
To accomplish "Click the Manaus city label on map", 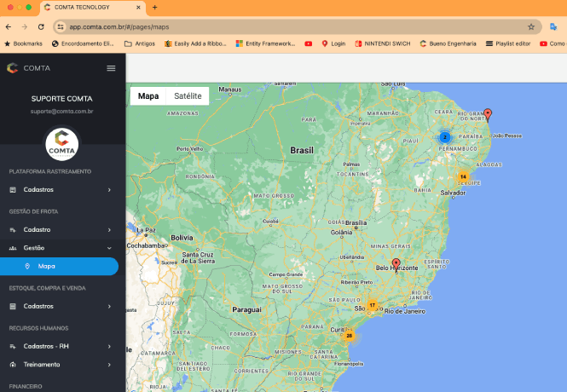I will (x=229, y=89).
